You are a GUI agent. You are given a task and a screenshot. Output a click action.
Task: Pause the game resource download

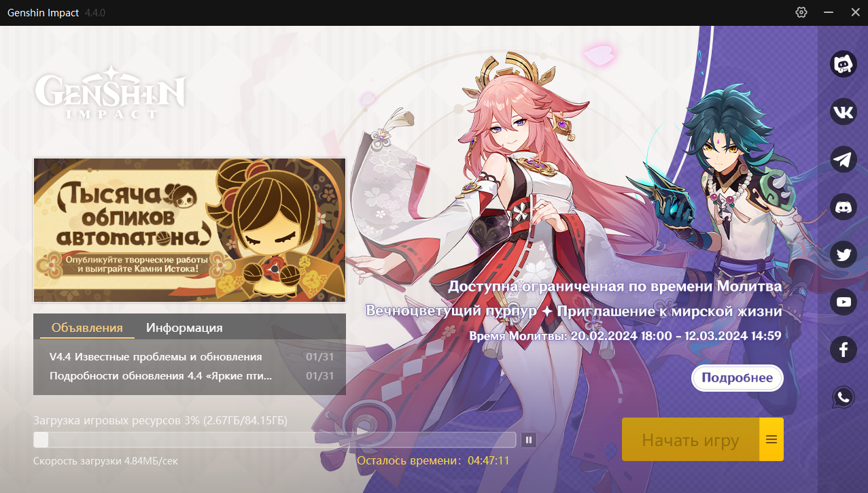529,440
